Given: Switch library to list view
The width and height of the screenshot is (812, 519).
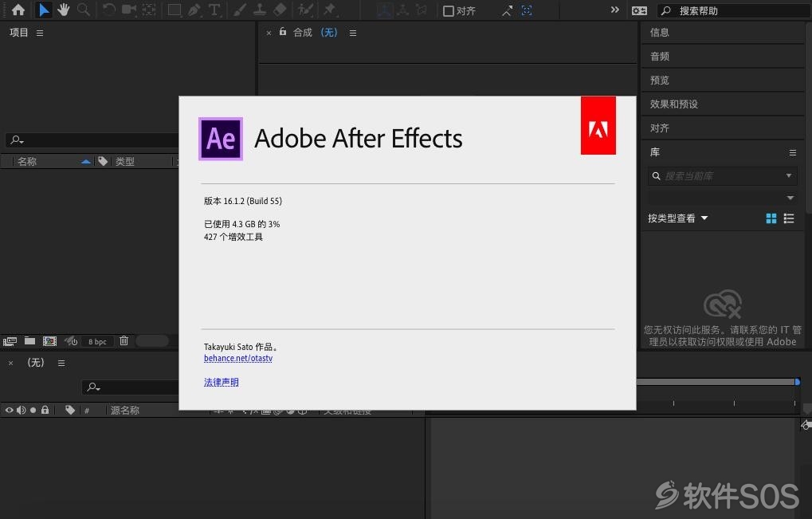Looking at the screenshot, I should click(x=789, y=218).
